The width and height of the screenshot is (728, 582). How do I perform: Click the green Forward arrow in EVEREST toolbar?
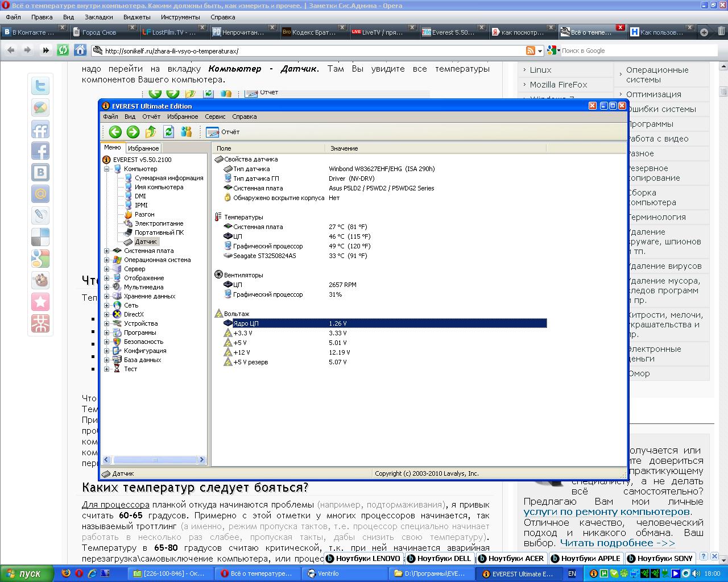click(x=133, y=132)
